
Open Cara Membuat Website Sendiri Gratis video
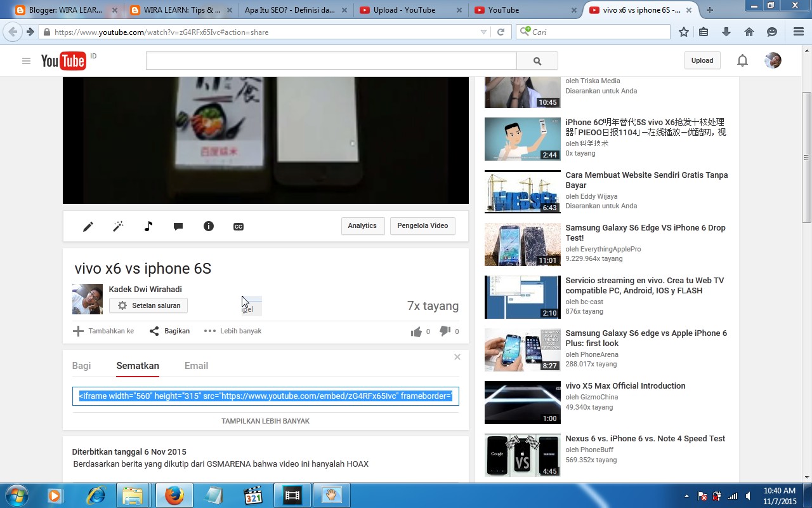(x=646, y=180)
